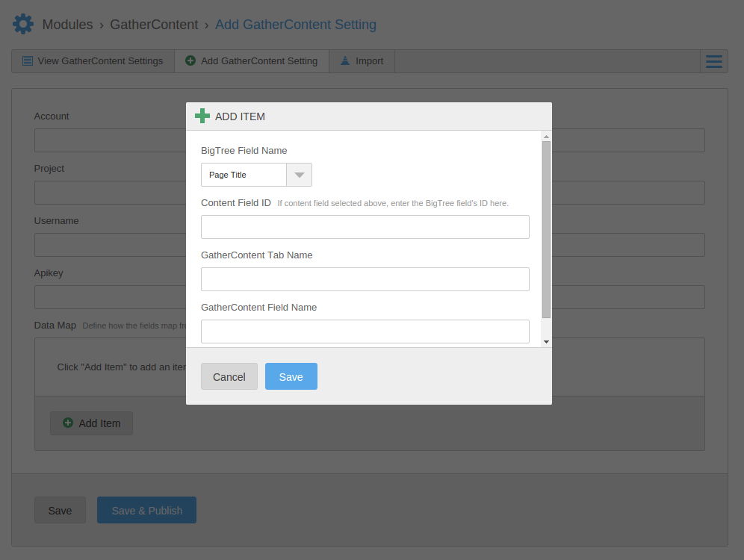Click the Add Item button in Data Map

(x=92, y=423)
